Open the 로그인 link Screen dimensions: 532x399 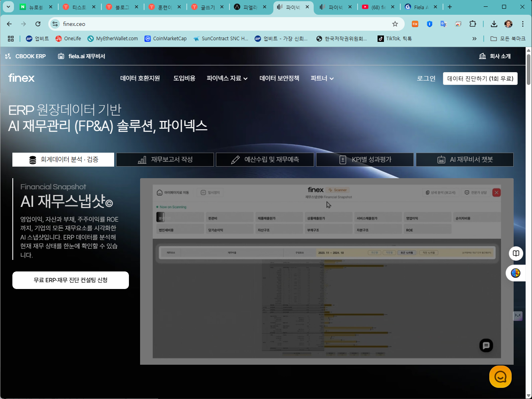pos(426,79)
